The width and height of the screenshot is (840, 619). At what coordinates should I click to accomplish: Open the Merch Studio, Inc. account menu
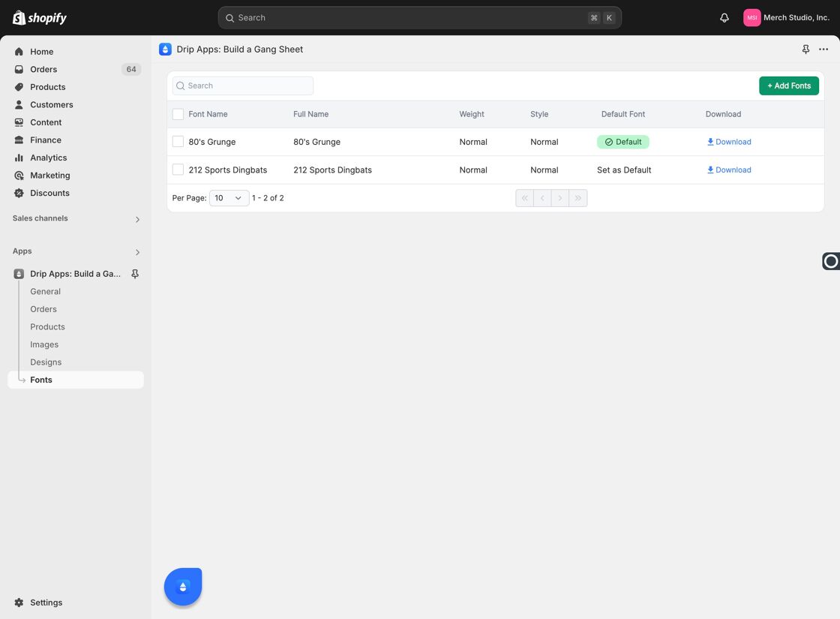tap(787, 18)
